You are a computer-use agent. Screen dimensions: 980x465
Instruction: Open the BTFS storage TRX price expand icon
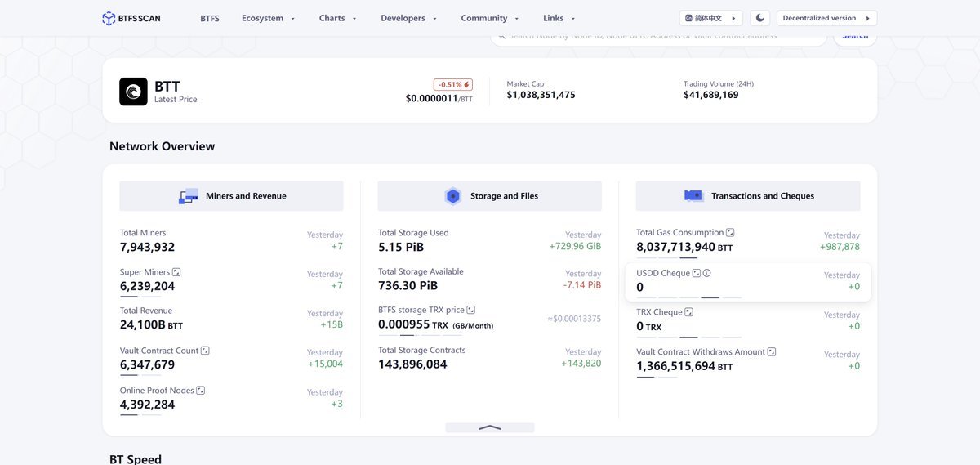(x=471, y=311)
